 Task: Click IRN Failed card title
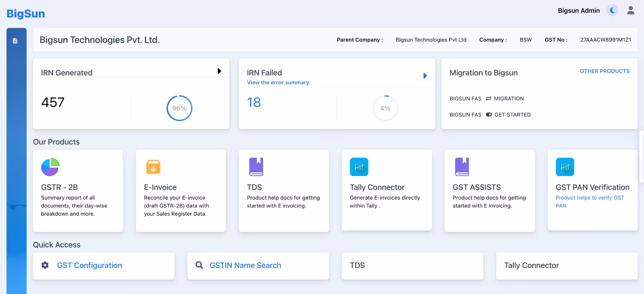tap(264, 73)
